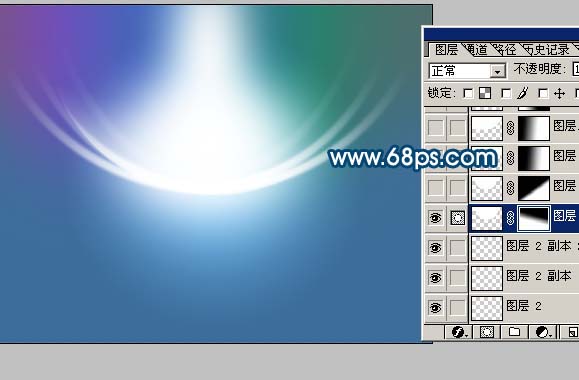The width and height of the screenshot is (579, 380).
Task: Toggle the link box of the diagonal-mask layer row
Action: [458, 188]
